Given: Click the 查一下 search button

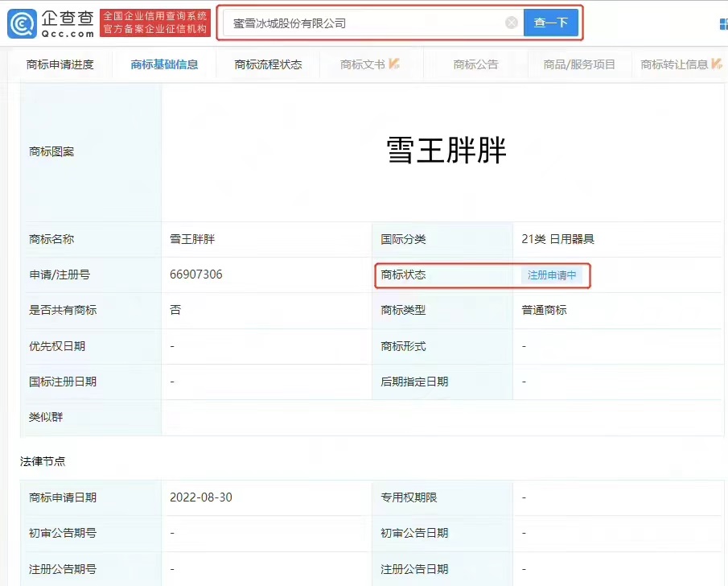Looking at the screenshot, I should click(551, 23).
